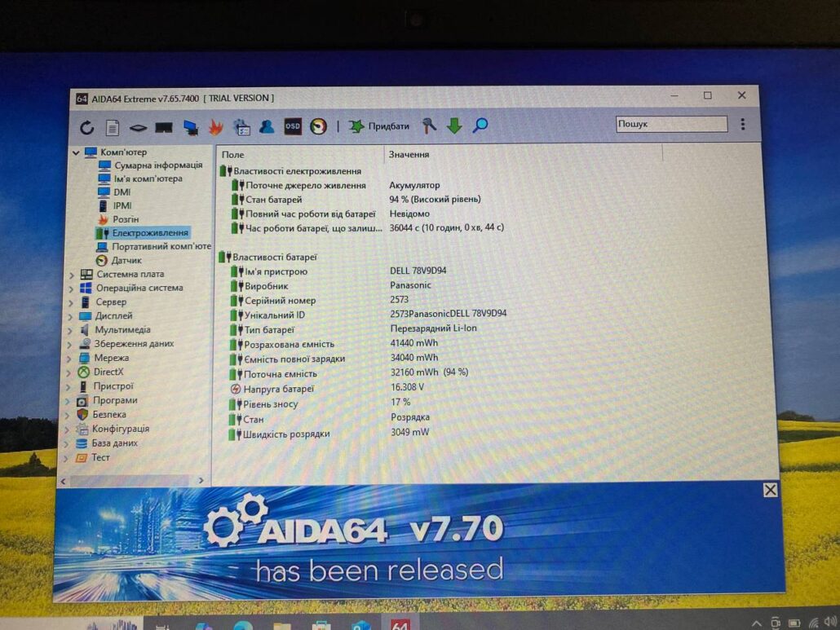Launch the flame stability test icon
The image size is (840, 630).
point(216,127)
